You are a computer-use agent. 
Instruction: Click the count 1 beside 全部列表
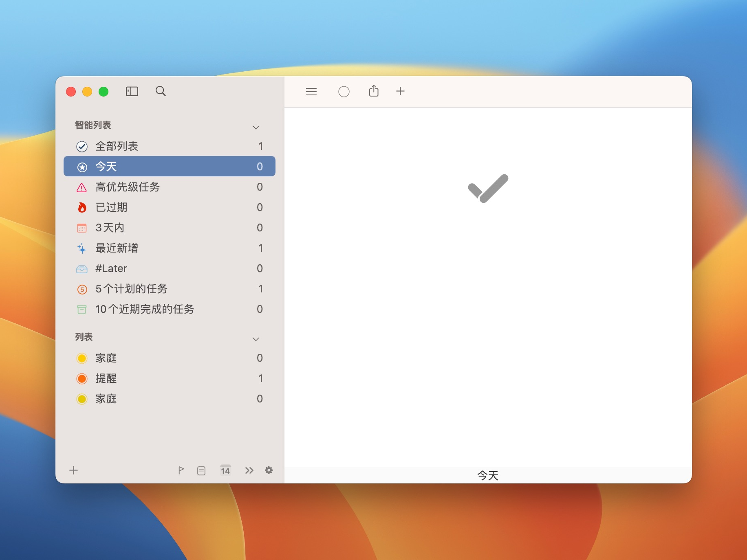[260, 146]
